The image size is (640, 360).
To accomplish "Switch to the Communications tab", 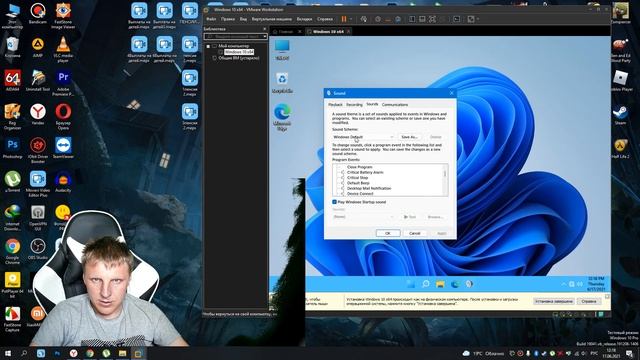I will pos(395,104).
